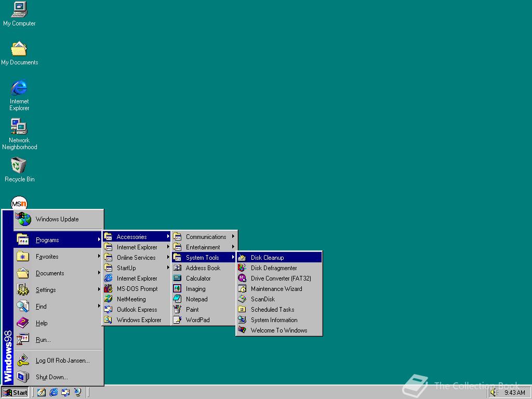Click the MSN desktop icon
532x399 pixels.
tap(19, 203)
